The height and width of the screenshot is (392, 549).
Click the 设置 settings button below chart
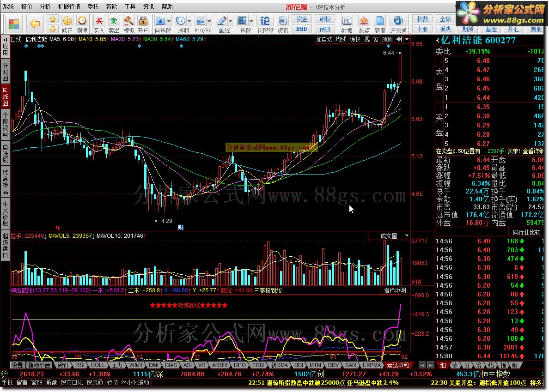(x=18, y=365)
